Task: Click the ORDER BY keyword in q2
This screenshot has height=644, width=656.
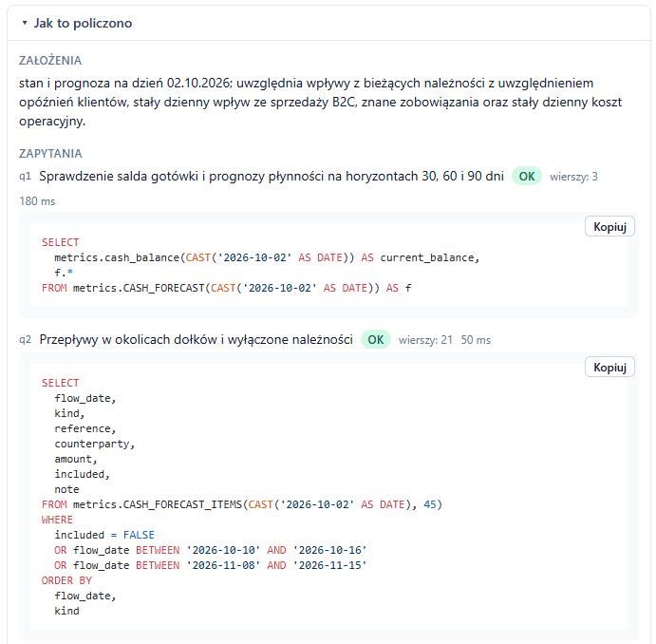Action: 66,580
